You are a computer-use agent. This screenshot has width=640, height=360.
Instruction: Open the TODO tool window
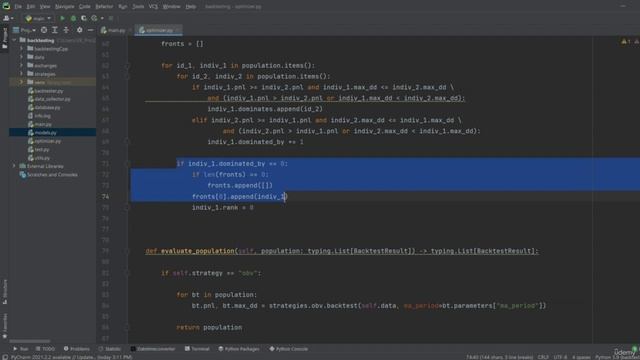45,349
